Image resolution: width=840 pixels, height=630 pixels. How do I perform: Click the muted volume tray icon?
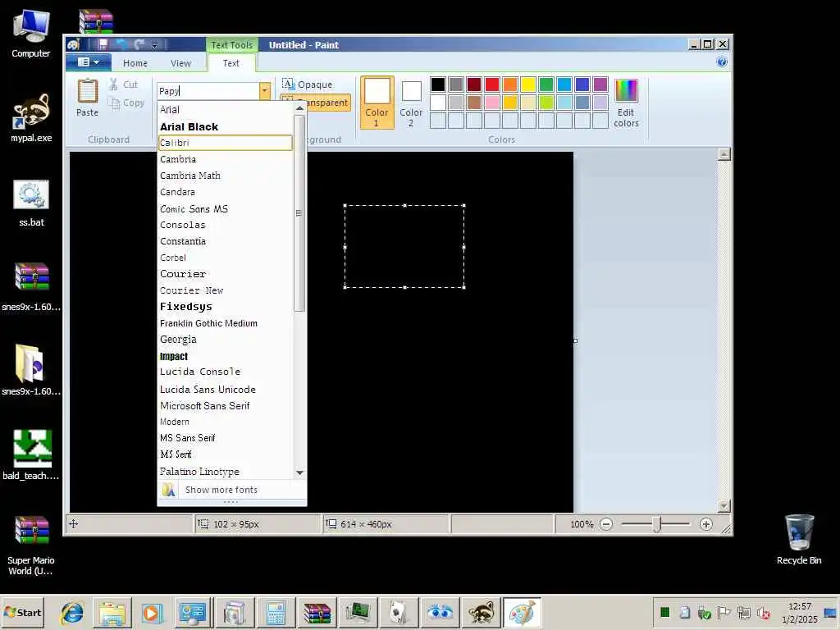click(x=764, y=612)
